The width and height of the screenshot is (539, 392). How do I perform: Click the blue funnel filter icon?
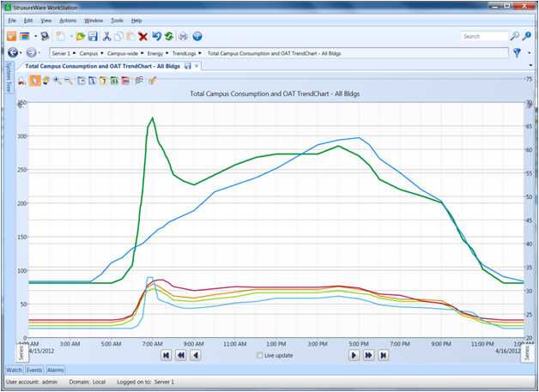(x=517, y=52)
